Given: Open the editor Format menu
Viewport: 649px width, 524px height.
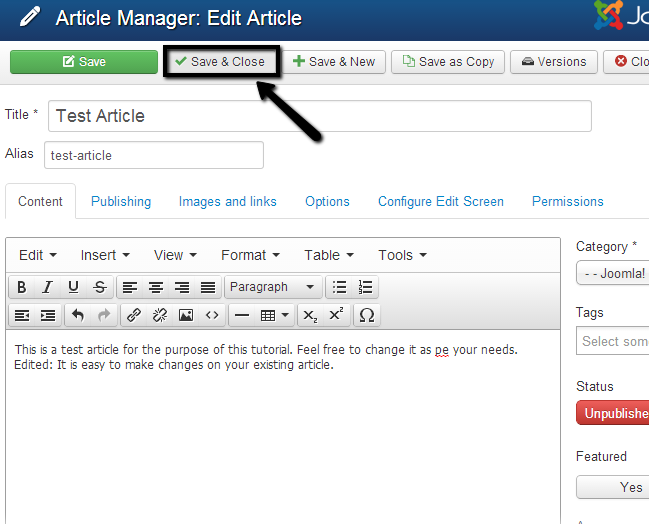Looking at the screenshot, I should pyautogui.click(x=250, y=255).
